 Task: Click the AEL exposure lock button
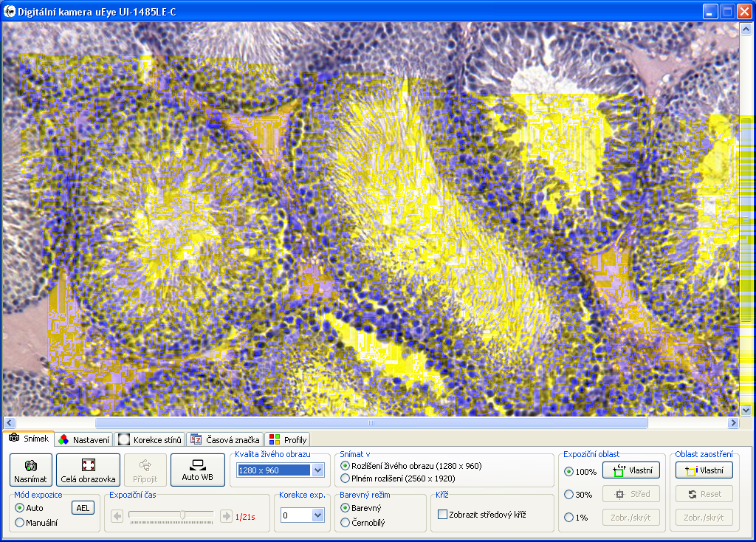[83, 508]
